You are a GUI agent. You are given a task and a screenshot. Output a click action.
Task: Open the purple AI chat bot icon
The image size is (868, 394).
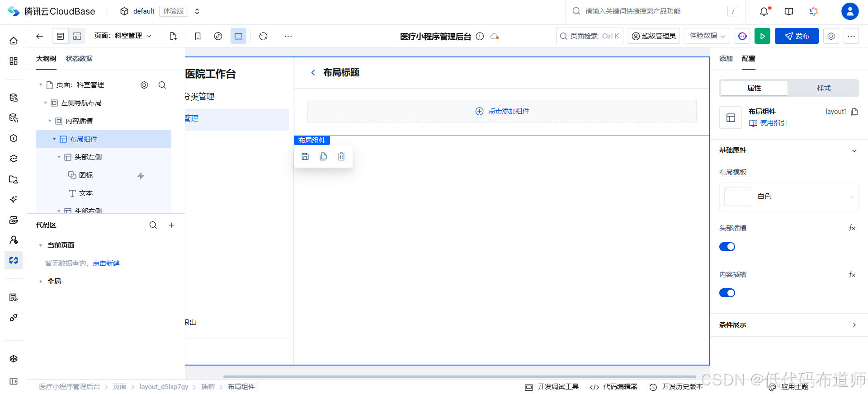pos(742,36)
